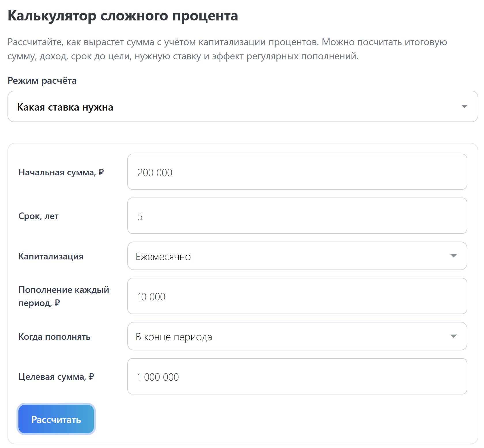Open the 'Капитализация' dropdown showing Ежемесячно
The width and height of the screenshot is (484, 448).
297,256
